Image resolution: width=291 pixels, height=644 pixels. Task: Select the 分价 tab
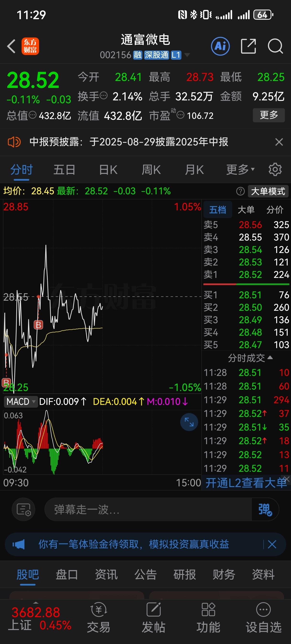pyautogui.click(x=275, y=209)
